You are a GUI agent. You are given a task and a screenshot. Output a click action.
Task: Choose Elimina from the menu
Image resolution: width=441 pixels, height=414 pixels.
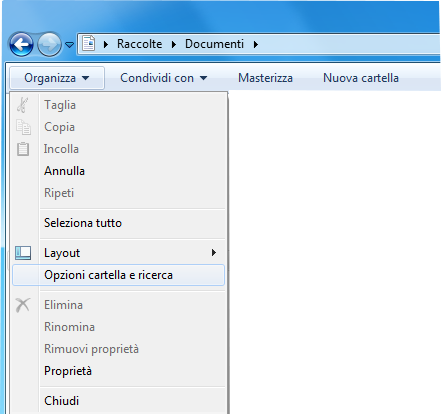coord(118,305)
